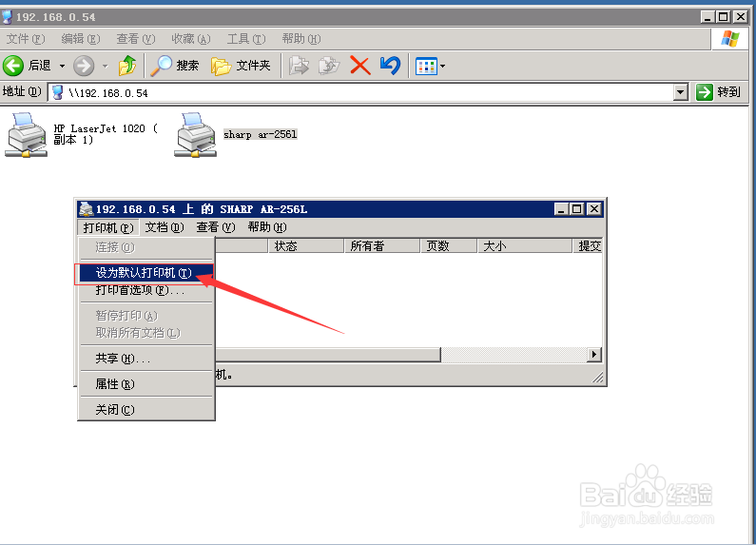Choose 设为默认打印机(T) menu item
Screen dimensions: 756x545
(x=146, y=273)
